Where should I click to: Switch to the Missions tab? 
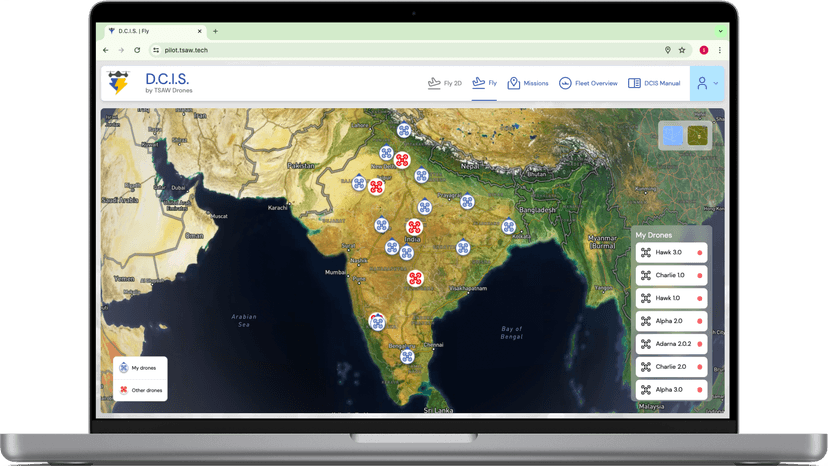pos(528,83)
